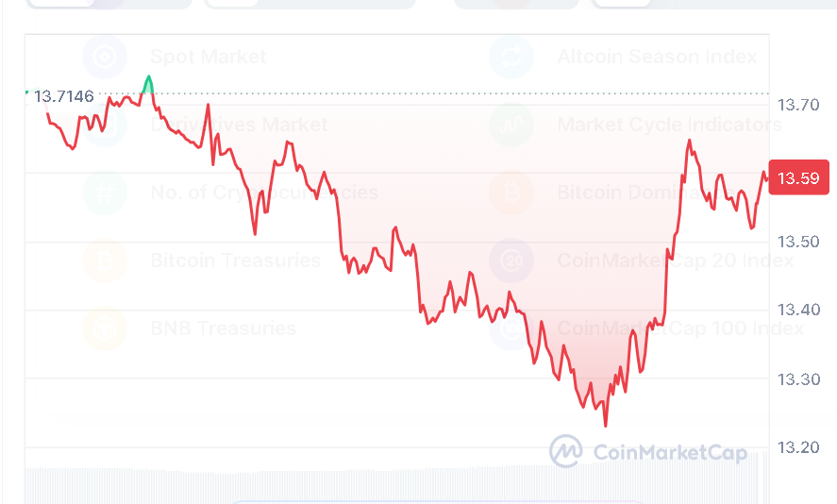Click the BNB Treasuries icon

tap(105, 329)
